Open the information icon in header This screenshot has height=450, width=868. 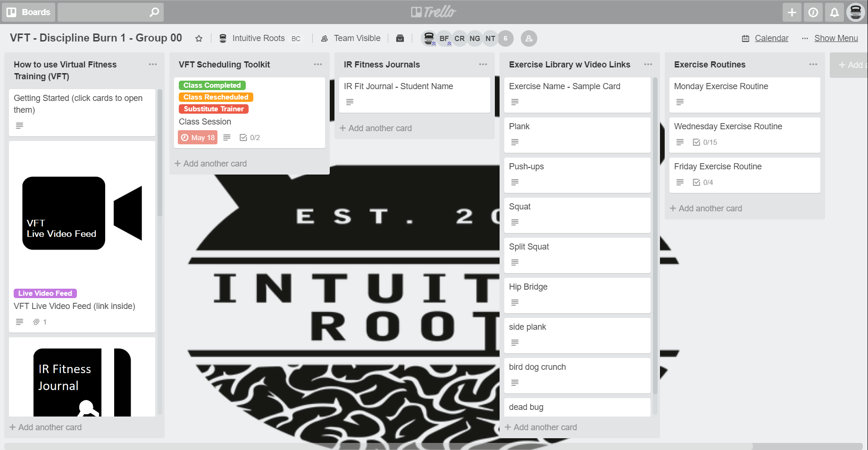tap(813, 12)
